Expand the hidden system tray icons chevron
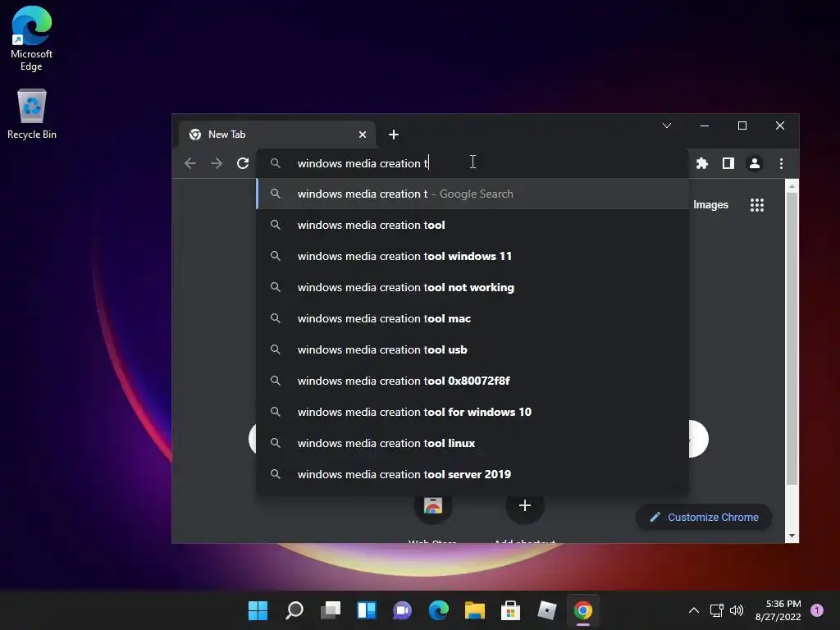The height and width of the screenshot is (630, 840). pos(694,610)
